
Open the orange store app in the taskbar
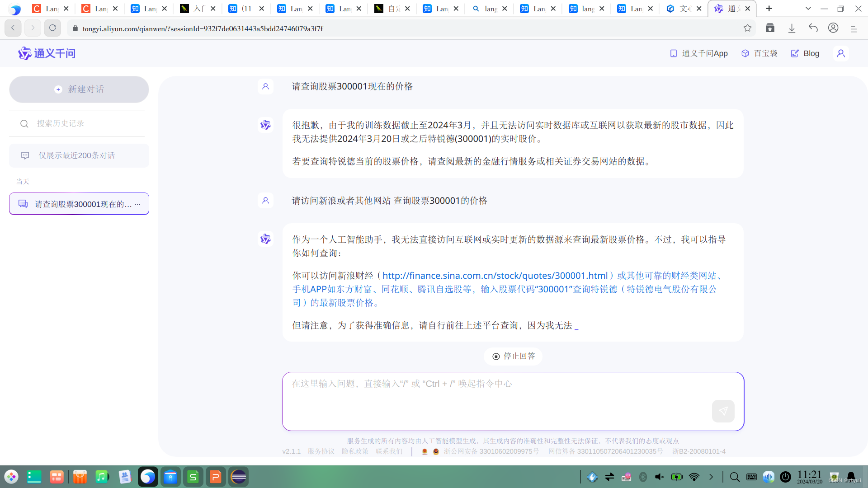point(80,477)
